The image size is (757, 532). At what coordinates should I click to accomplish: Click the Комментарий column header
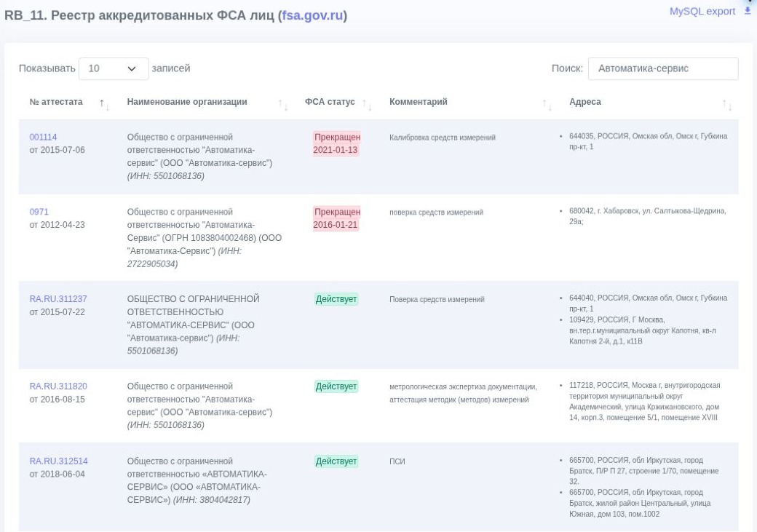(x=418, y=102)
